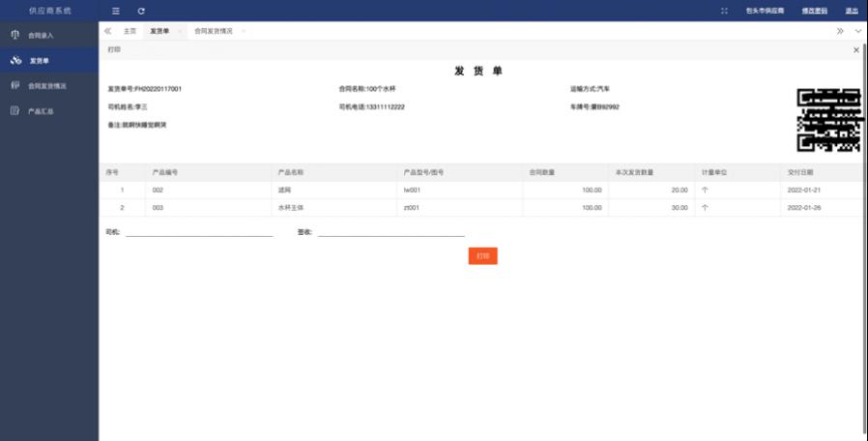Click the scales icon beside 合同录入
The image size is (868, 441).
coord(14,35)
